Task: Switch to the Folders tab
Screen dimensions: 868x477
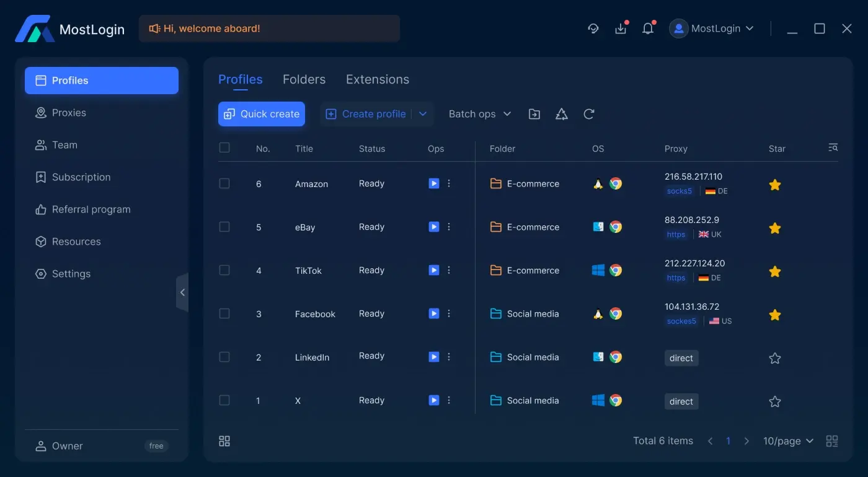Action: tap(304, 79)
